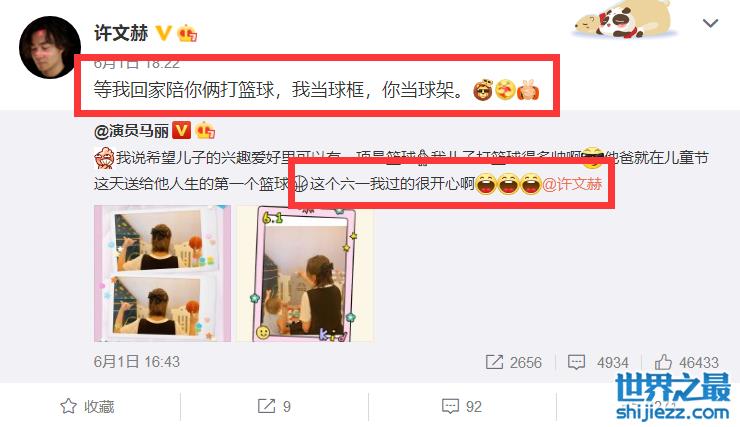This screenshot has height=427, width=740.
Task: Open the @许文赫 mention in the reposted text
Action: (x=572, y=184)
